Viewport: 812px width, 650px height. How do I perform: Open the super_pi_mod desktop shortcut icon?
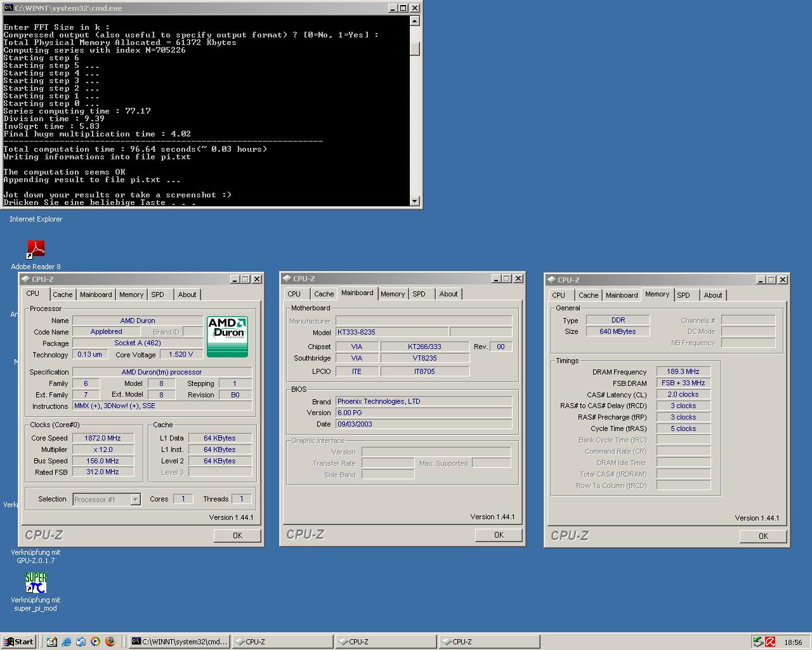pos(36,582)
